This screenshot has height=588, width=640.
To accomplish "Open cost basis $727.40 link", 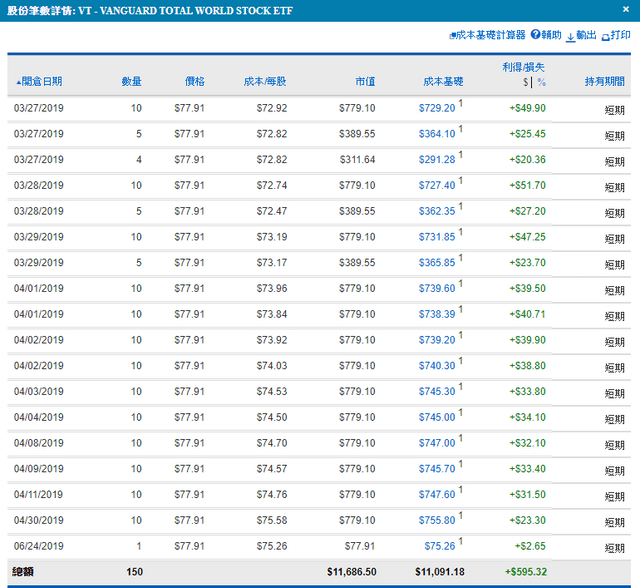I will point(437,185).
